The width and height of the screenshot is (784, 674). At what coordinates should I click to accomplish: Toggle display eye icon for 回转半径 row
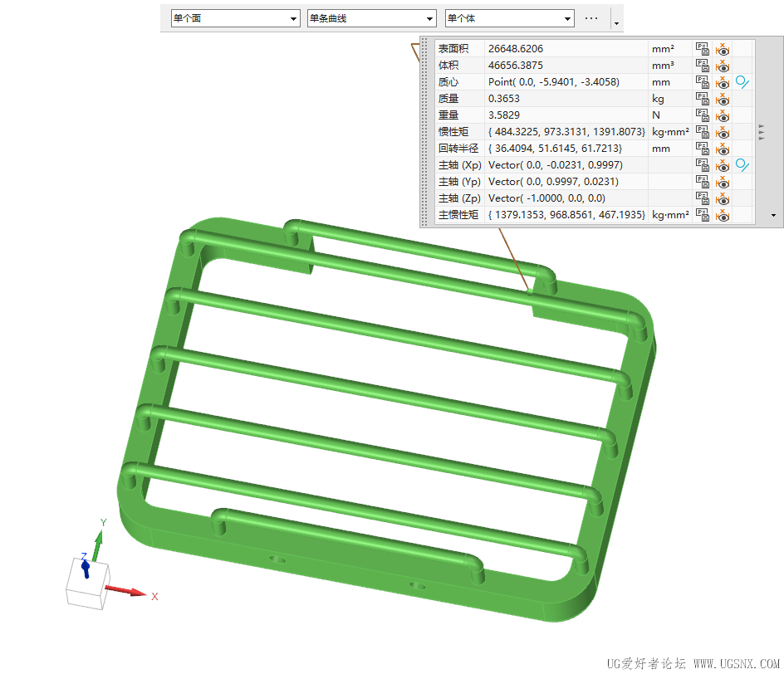[x=723, y=149]
